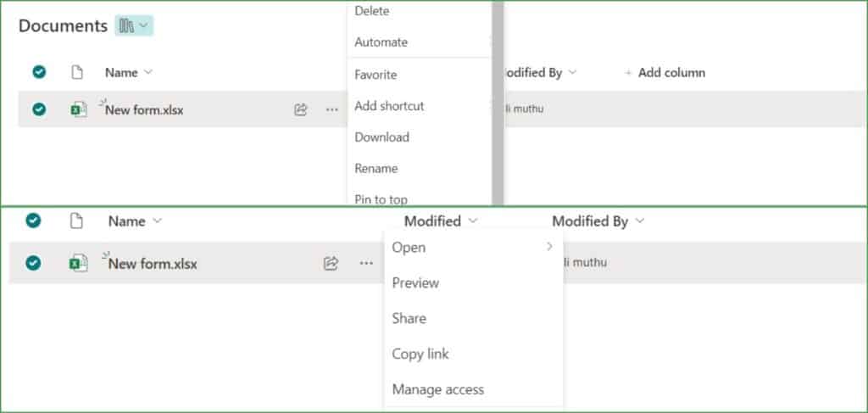Screen dimensions: 868x413
Task: Open the ellipsis actions for New form.xlsx in the bottom list
Action: tap(366, 264)
